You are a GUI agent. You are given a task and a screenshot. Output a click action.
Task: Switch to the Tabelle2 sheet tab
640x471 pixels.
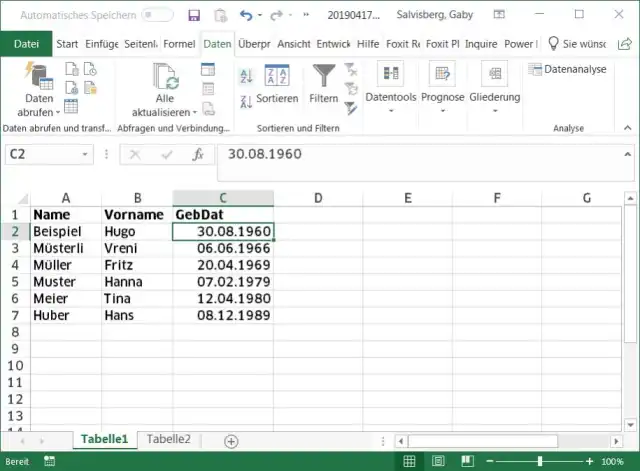[x=168, y=440]
